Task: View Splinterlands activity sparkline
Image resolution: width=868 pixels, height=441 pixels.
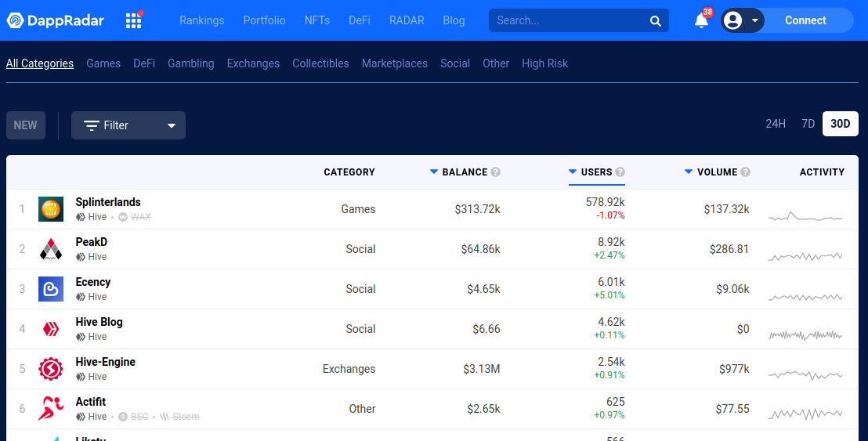Action: (805, 216)
